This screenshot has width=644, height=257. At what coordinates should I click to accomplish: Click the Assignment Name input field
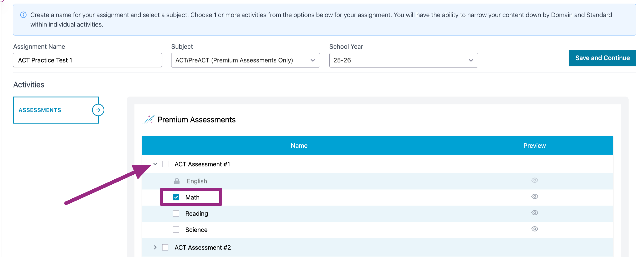(x=87, y=60)
